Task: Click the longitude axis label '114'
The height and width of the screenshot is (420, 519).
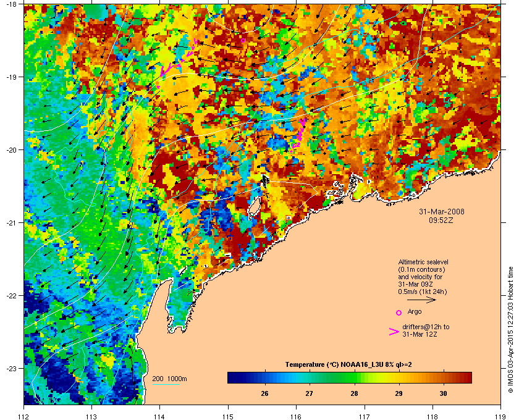Action: point(160,416)
